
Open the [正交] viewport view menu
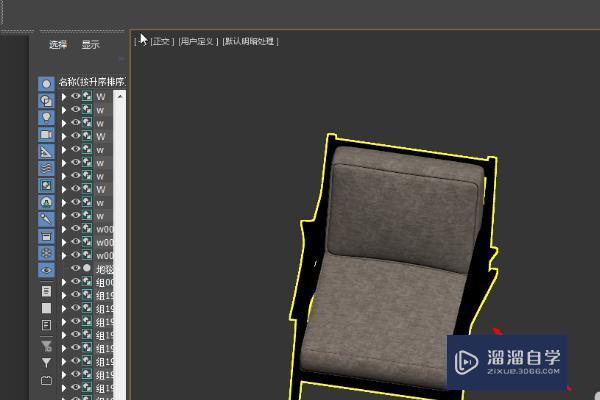[x=162, y=41]
